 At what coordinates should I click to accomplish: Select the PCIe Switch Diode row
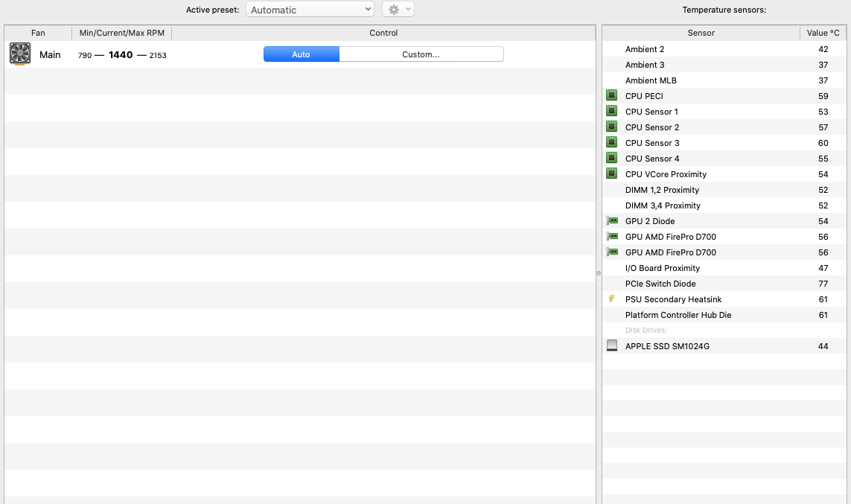[x=724, y=284]
